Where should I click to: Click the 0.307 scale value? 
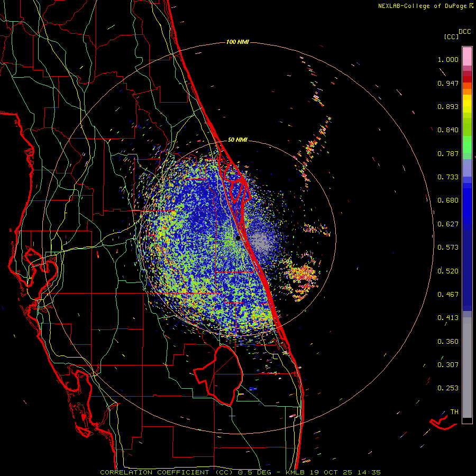[x=448, y=364]
